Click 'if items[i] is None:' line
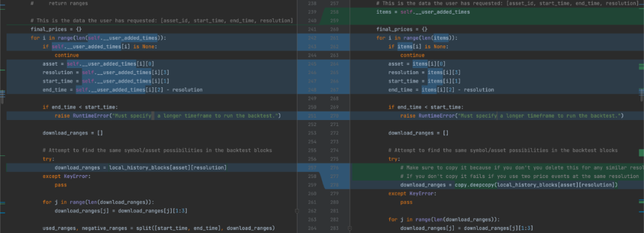The width and height of the screenshot is (644, 233). [x=419, y=47]
